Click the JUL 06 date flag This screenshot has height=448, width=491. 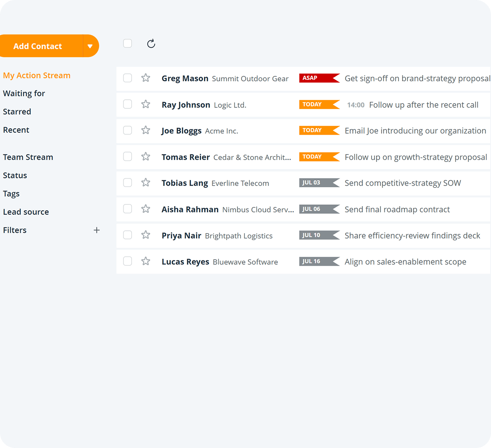click(320, 209)
